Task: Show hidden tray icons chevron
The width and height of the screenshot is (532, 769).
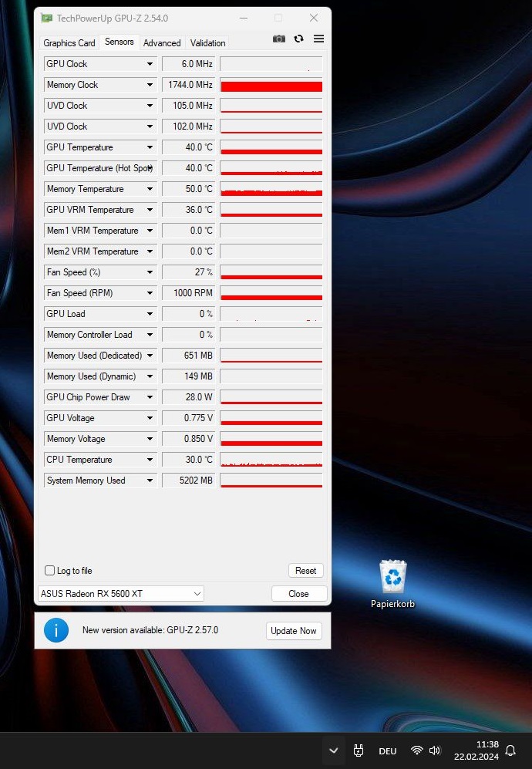Action: [333, 750]
